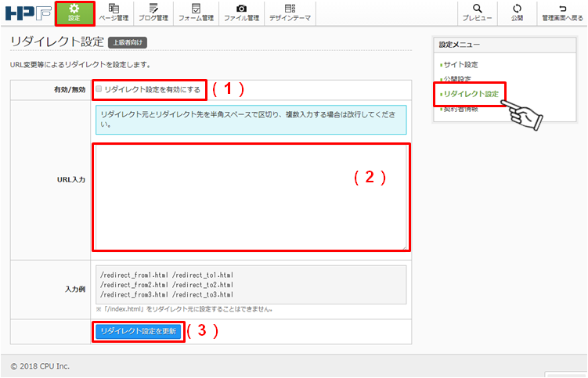Click inside the URL入力 text area
The width and height of the screenshot is (588, 378).
pyautogui.click(x=251, y=197)
